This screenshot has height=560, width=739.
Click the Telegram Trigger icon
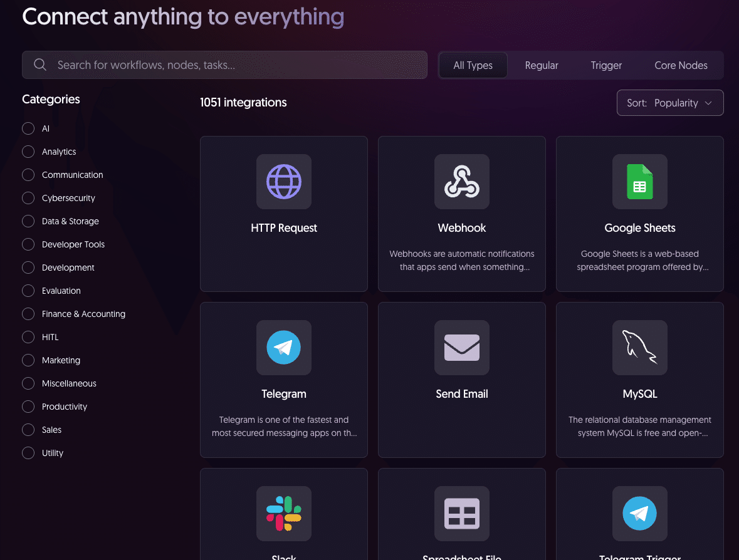(639, 514)
